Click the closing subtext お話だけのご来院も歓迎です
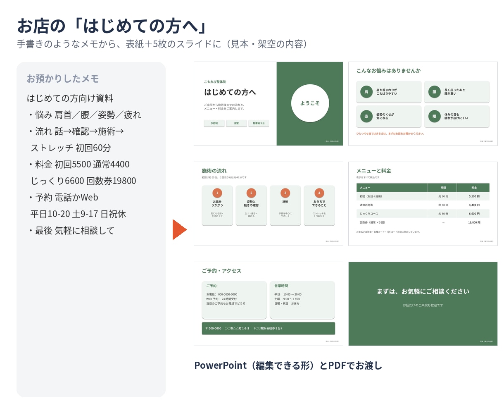 (423, 305)
